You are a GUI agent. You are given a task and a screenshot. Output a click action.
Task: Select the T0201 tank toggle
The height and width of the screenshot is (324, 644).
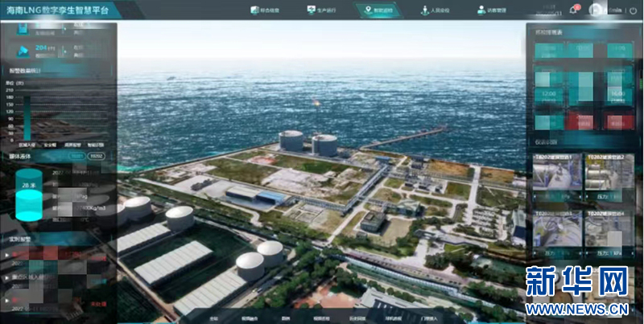pos(76,156)
